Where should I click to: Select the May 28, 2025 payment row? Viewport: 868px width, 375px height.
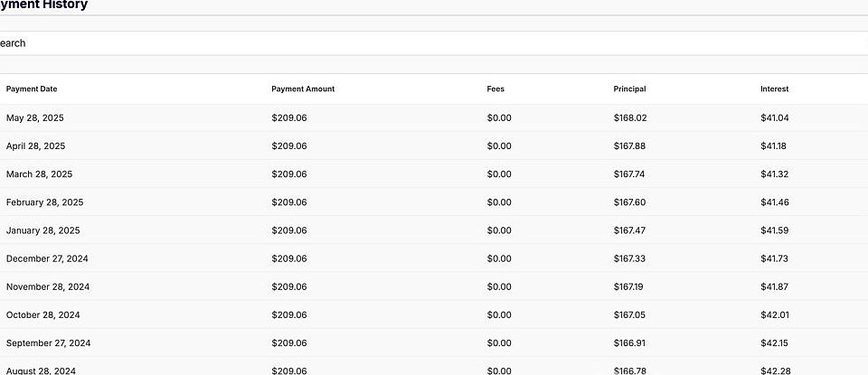[35, 117]
